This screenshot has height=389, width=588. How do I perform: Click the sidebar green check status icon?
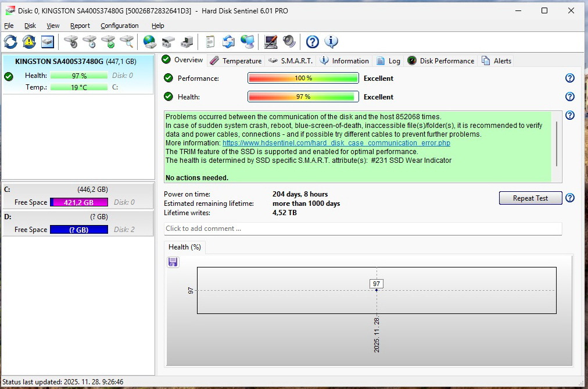click(9, 77)
